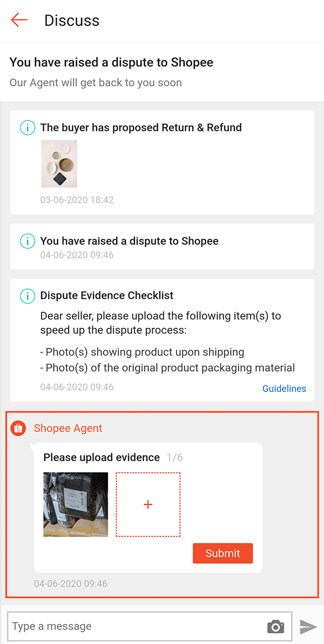Click the info icon next to dispute raised notice
The height and width of the screenshot is (644, 324).
(x=27, y=241)
